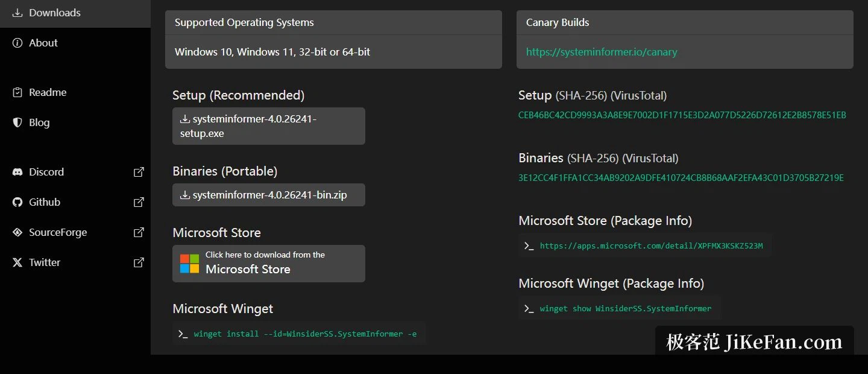Viewport: 868px width, 374px height.
Task: Click the Readme clipboard icon
Action: coord(17,92)
